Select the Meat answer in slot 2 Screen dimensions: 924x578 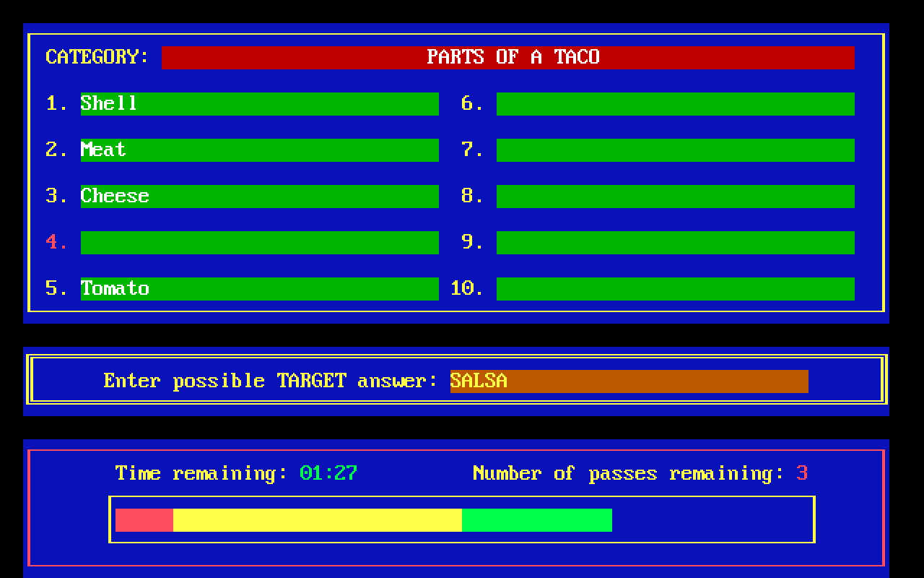tap(259, 150)
